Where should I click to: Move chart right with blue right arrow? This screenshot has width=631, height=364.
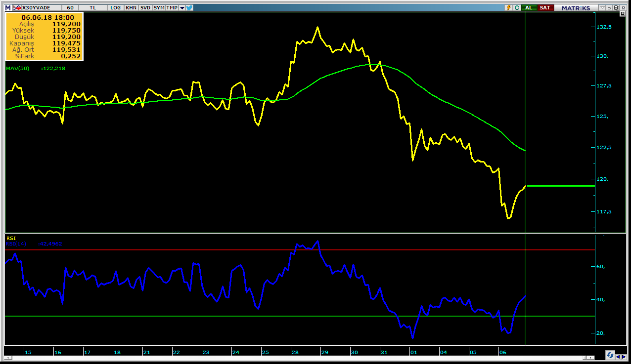(624, 356)
